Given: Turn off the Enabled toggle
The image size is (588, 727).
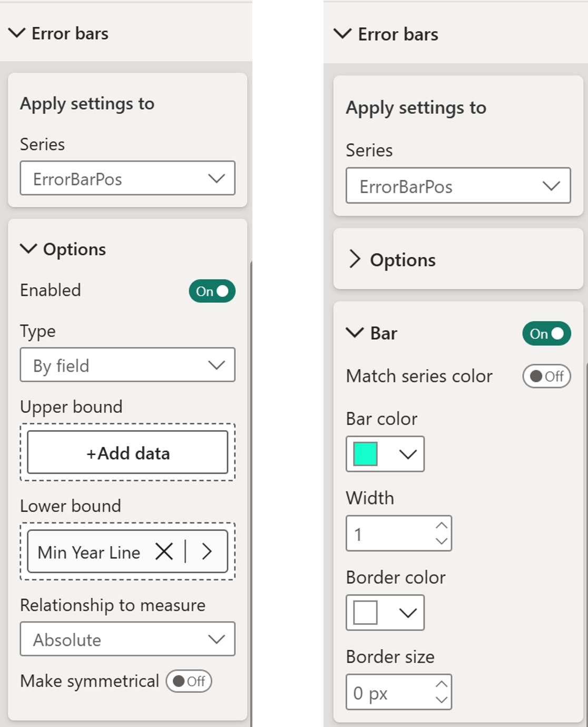Looking at the screenshot, I should [212, 291].
